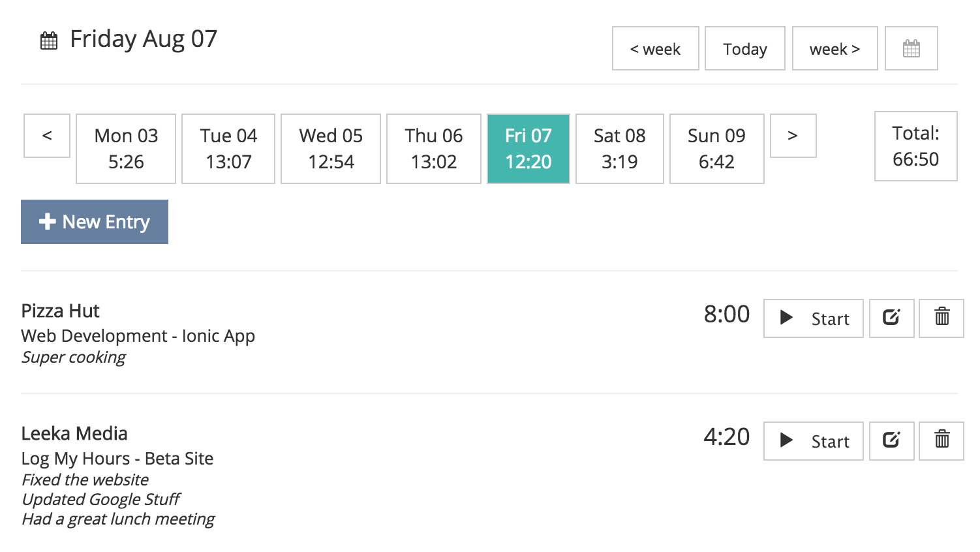Advance to the next week
Viewport: 980px width, 552px height.
pos(835,48)
